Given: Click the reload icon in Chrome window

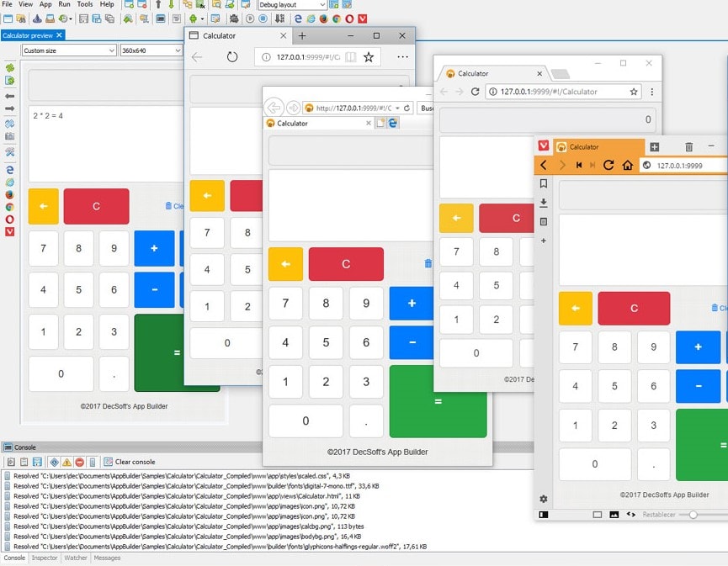Looking at the screenshot, I should pos(475,92).
